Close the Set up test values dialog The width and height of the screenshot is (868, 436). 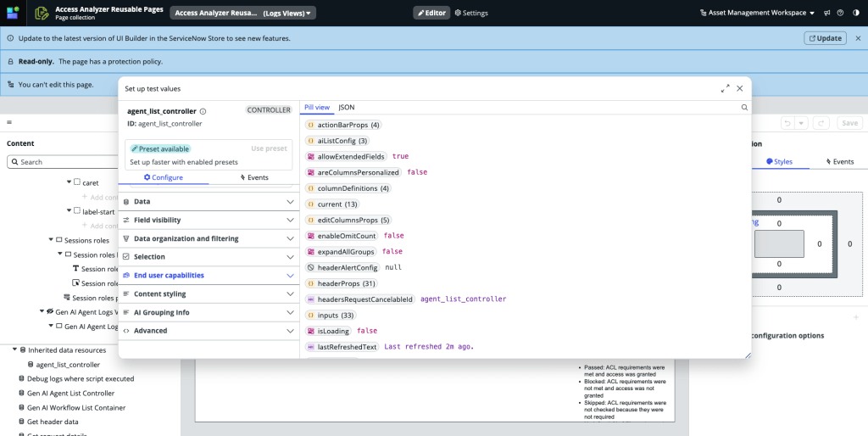739,88
